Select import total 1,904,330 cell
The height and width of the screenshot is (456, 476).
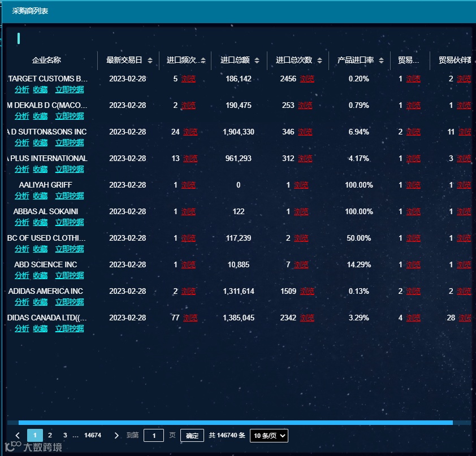coord(239,132)
